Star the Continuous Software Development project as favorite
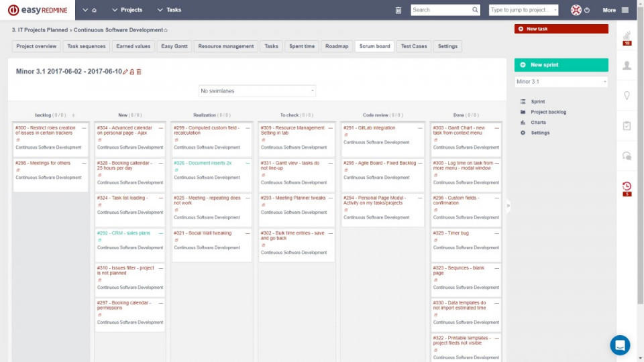This screenshot has height=362, width=644. (166, 30)
